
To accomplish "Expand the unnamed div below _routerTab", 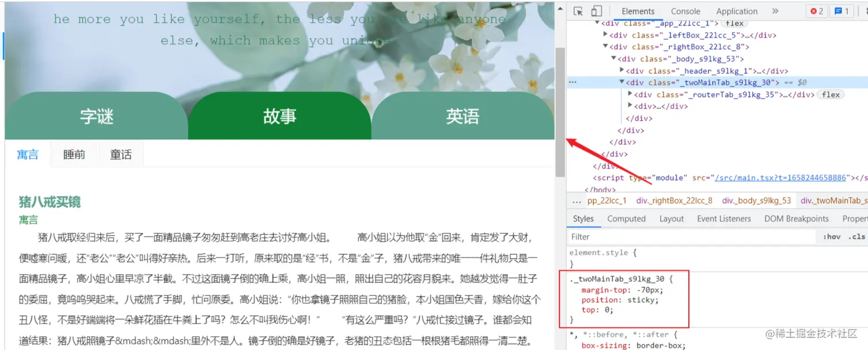I will click(x=630, y=106).
